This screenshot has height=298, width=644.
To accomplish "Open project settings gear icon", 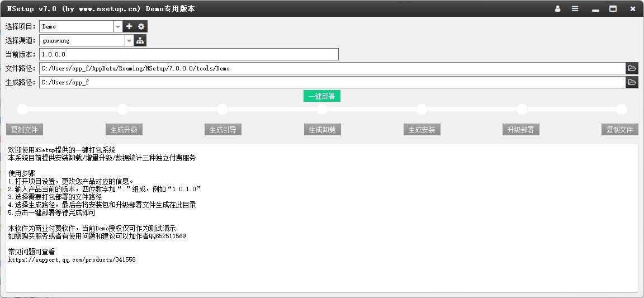I will pos(141,26).
